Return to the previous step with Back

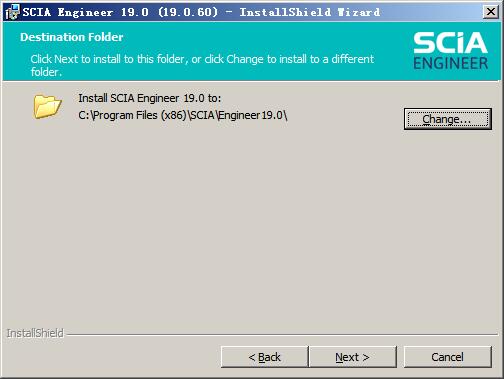[264, 357]
